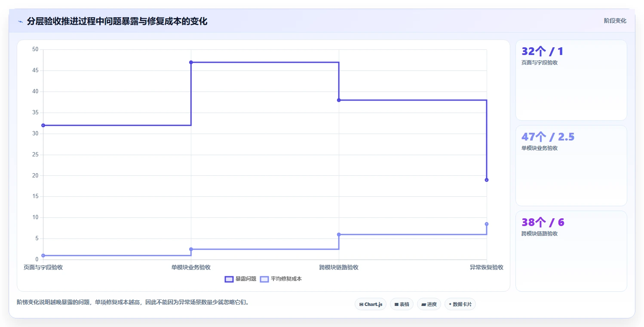
Task: Click the x-axis label 跨模块链路验收
Action: coord(339,267)
